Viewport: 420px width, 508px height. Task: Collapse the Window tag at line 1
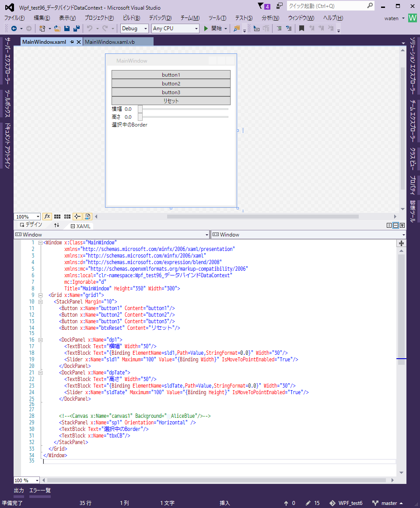(40, 243)
